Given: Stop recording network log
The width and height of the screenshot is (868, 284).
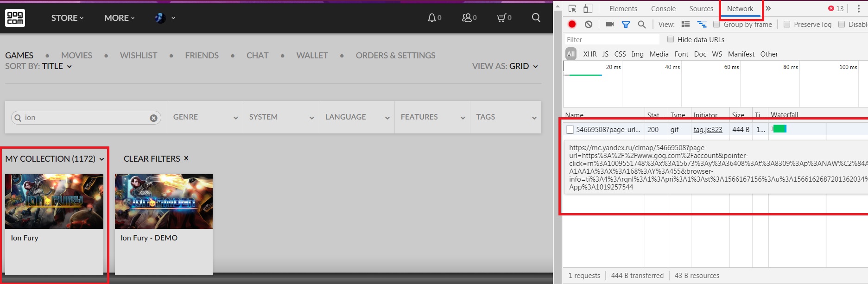Looking at the screenshot, I should click(572, 25).
